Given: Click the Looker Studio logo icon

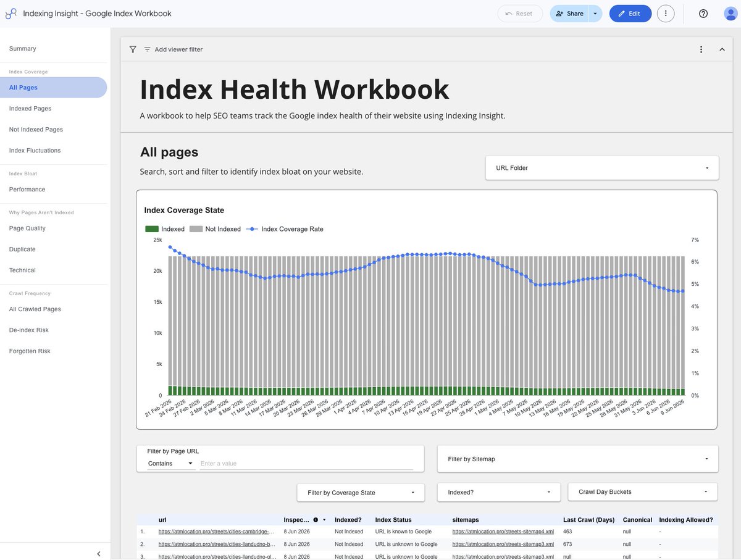Looking at the screenshot, I should [10, 14].
